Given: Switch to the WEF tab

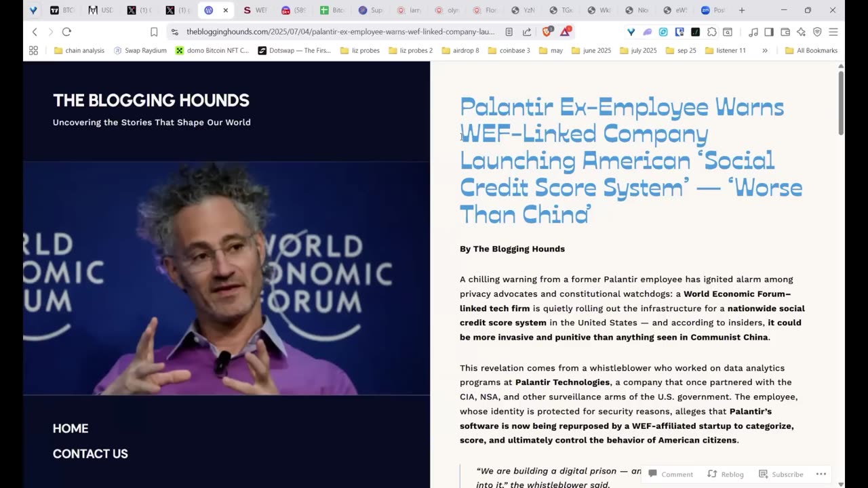Looking at the screenshot, I should coord(255,10).
